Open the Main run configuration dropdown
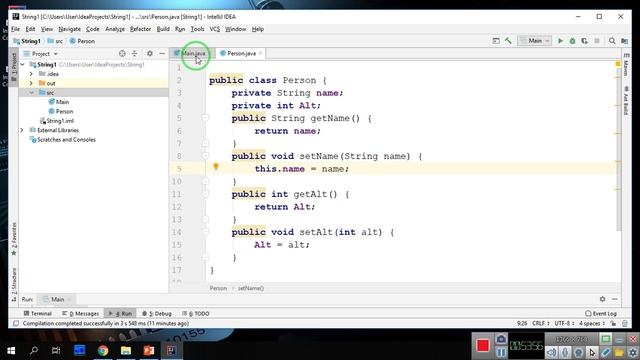640x360 pixels. coord(535,41)
